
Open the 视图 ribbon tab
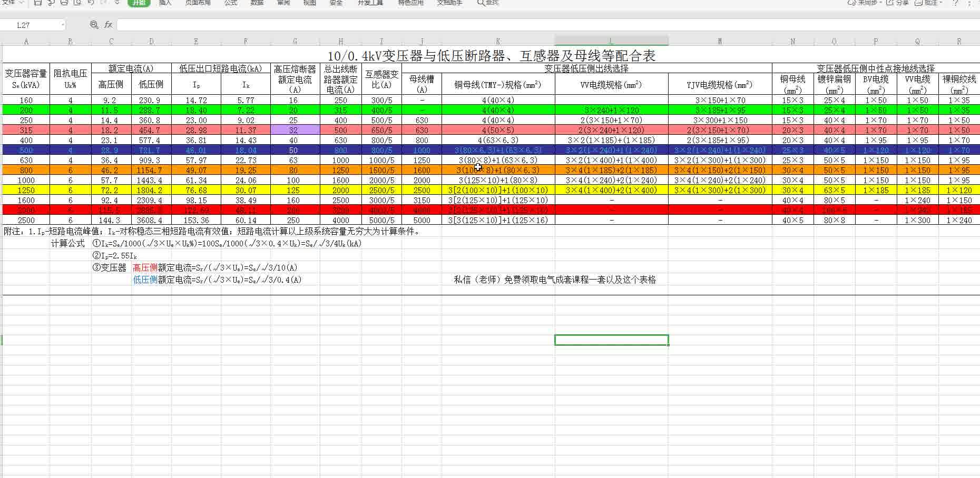(x=310, y=3)
